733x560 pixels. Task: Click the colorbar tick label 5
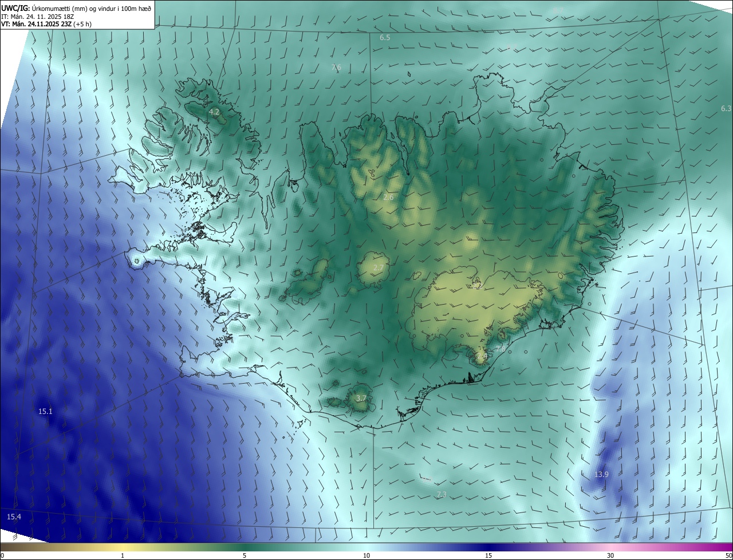[245, 555]
